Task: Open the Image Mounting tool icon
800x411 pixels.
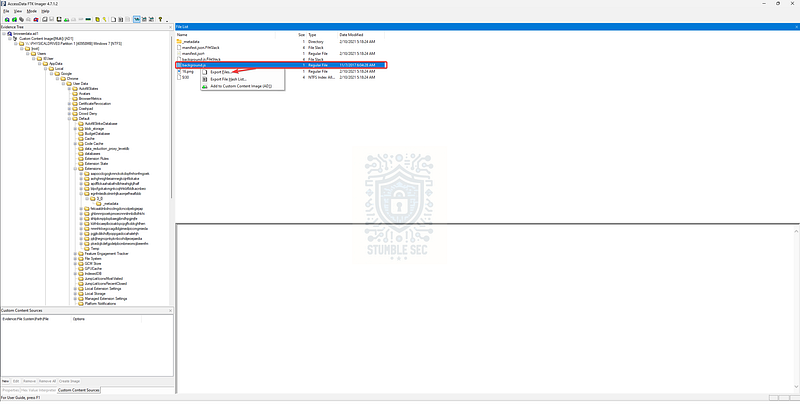Action: (x=21, y=19)
